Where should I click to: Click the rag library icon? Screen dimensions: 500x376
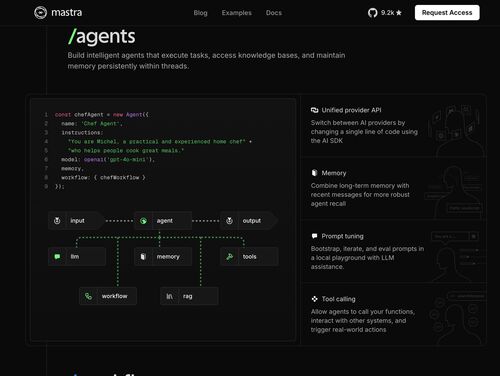pos(169,296)
